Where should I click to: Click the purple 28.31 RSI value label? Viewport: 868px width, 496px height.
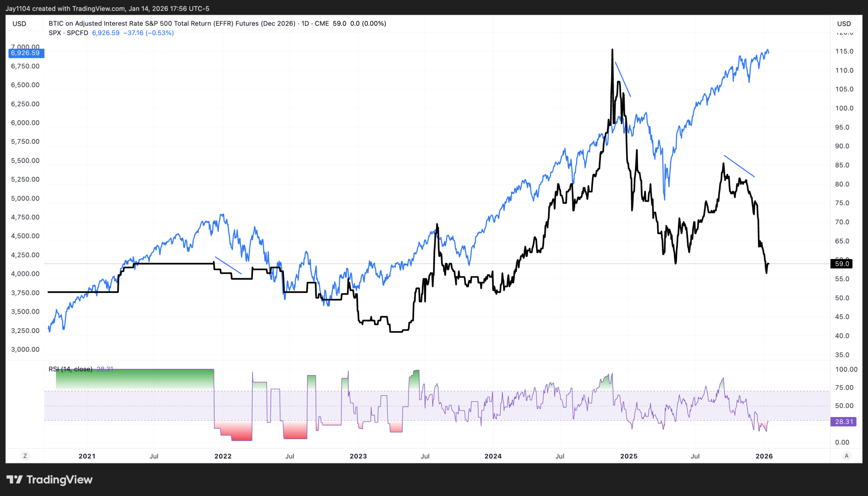[x=844, y=422]
